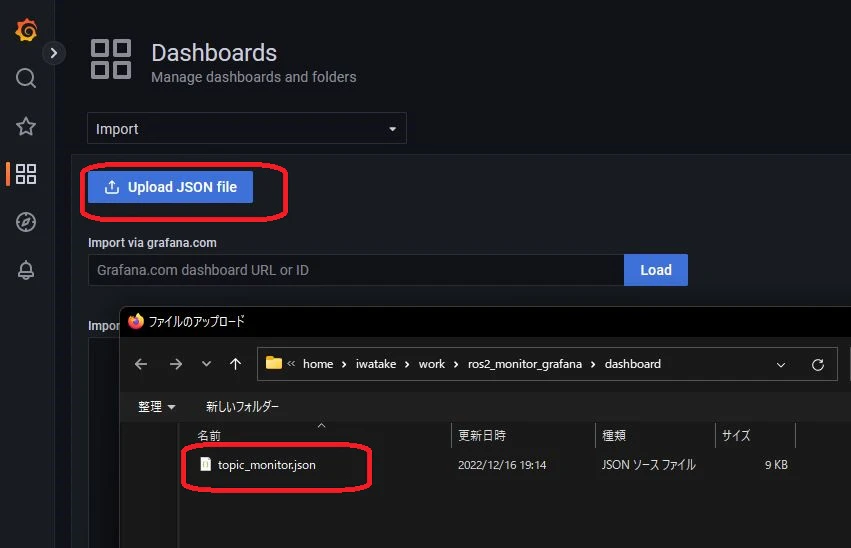Expand chevron after home breadcrumb
The width and height of the screenshot is (851, 548).
point(344,365)
